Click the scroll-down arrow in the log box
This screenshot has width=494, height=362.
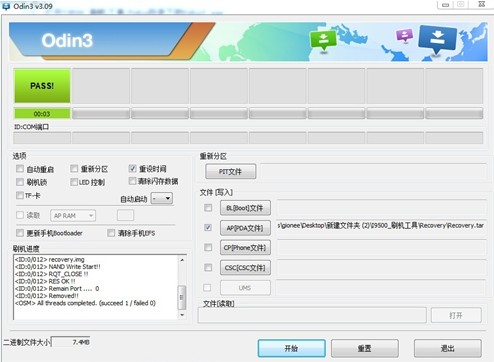pos(182,314)
